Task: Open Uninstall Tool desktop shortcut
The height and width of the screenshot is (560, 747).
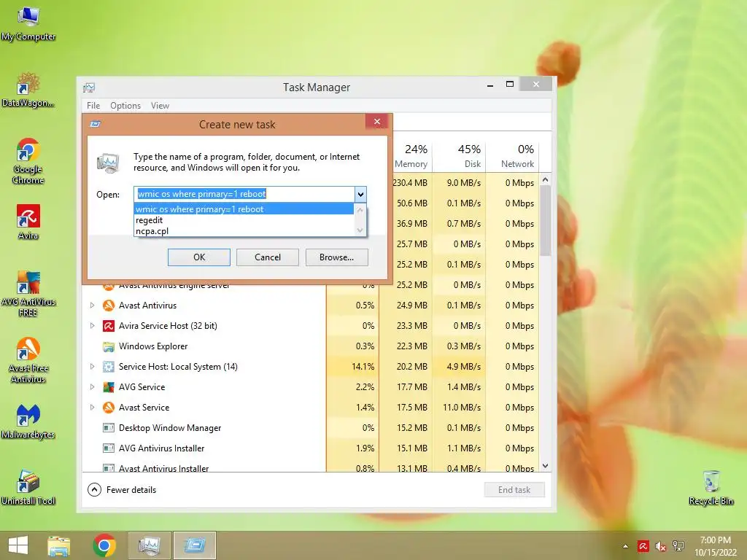Action: point(28,488)
